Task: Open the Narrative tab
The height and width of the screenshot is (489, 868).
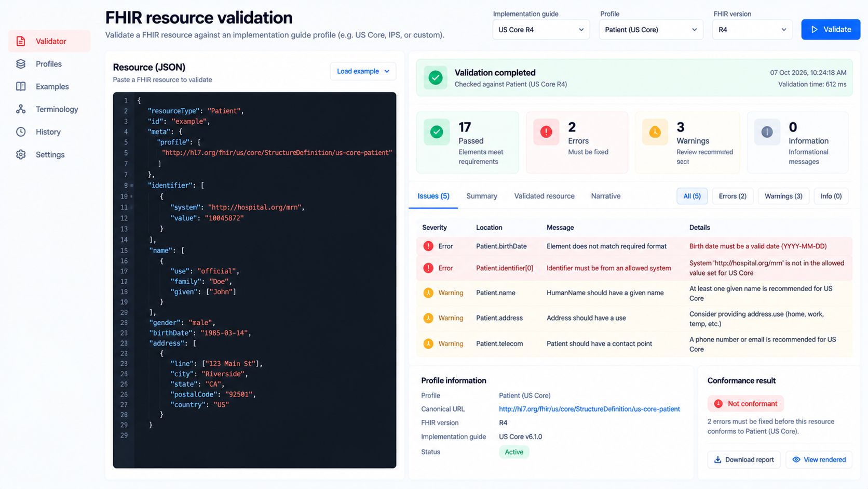Action: [x=606, y=196]
